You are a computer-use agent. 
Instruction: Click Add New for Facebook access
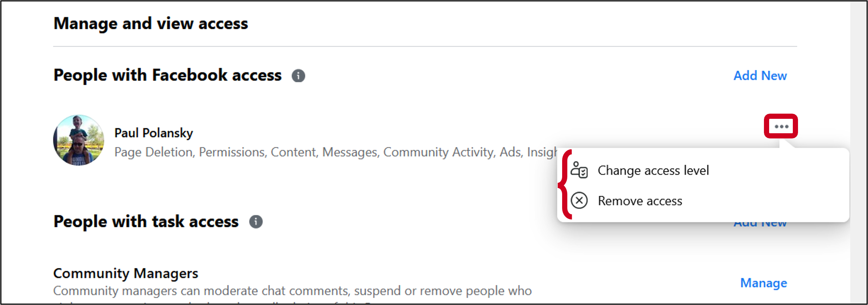760,76
